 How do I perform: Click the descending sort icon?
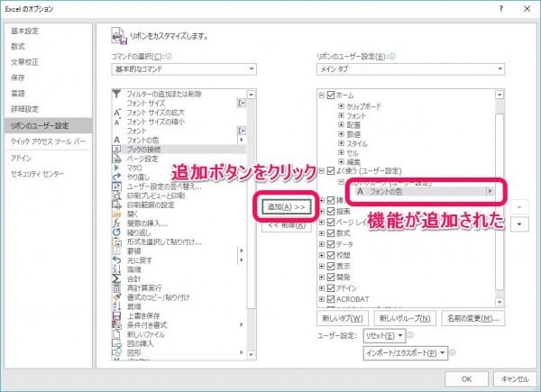pos(116,269)
